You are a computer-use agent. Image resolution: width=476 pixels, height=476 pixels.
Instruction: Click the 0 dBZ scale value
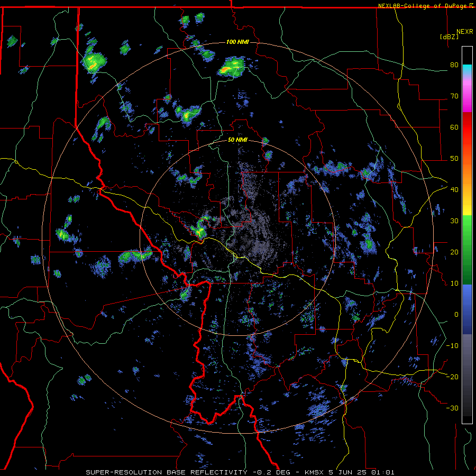tap(456, 315)
